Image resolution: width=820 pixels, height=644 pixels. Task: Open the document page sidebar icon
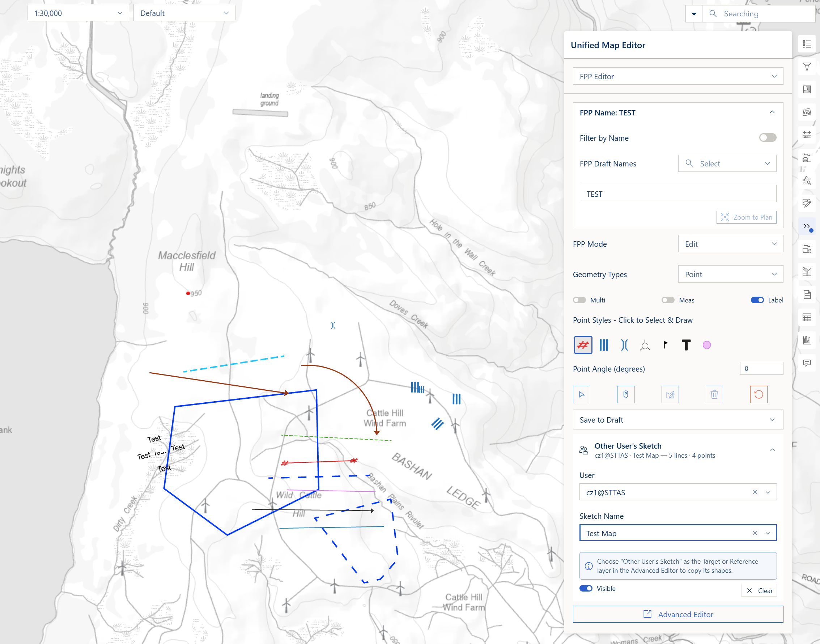click(x=807, y=295)
